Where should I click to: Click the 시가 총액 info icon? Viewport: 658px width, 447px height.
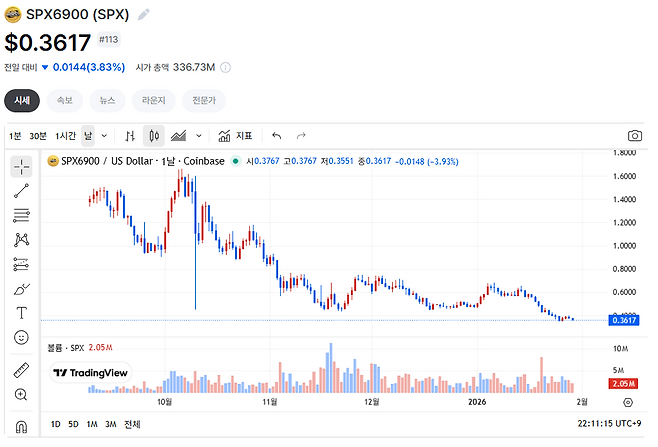(226, 67)
